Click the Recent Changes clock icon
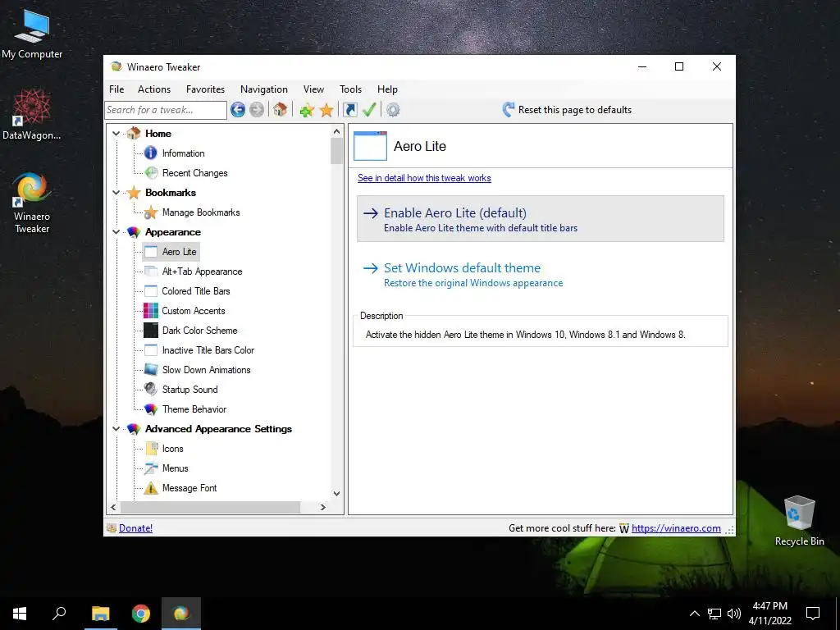840x630 pixels. pos(151,172)
